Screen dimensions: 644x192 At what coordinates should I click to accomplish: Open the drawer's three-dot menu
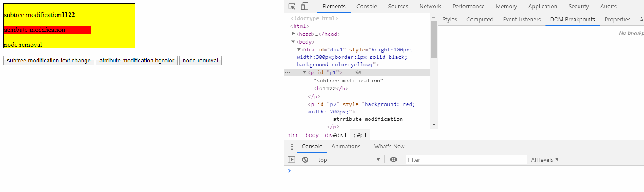292,147
